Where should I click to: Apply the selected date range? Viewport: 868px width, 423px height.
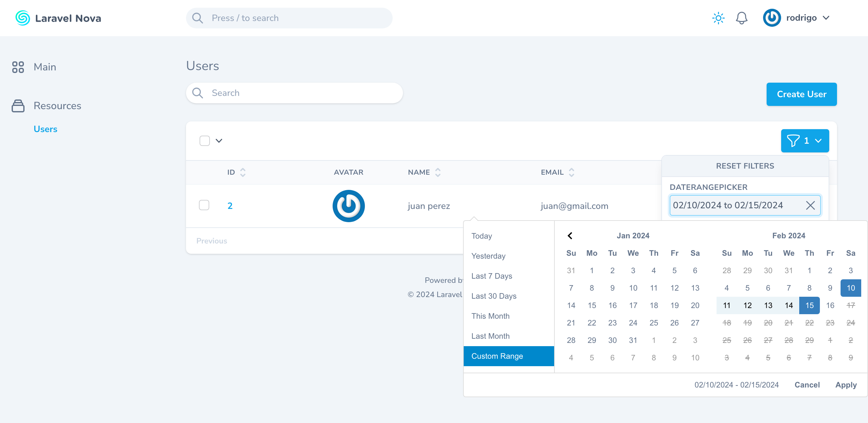coord(846,385)
